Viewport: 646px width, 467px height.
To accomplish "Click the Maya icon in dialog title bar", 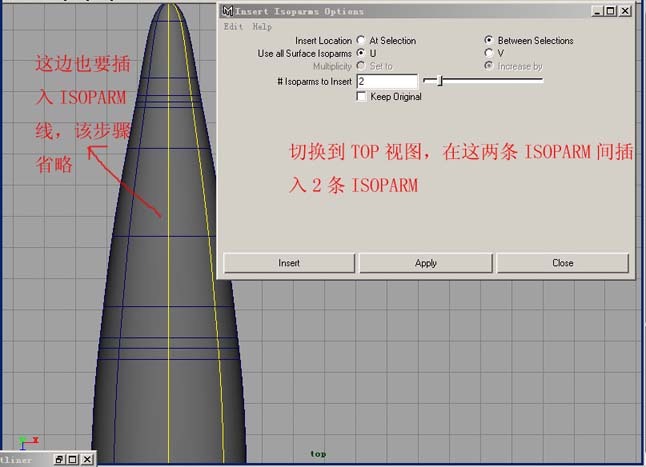I will (x=227, y=11).
